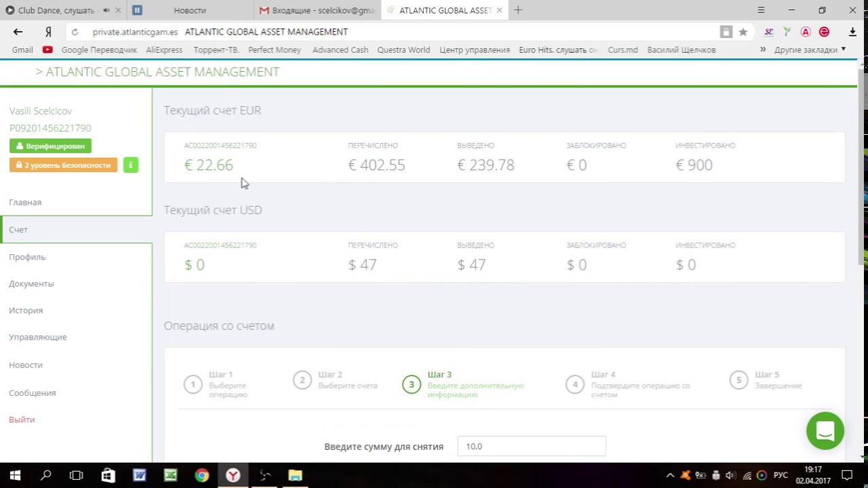Open the Windows Start menu
This screenshot has width=868, height=488.
tap(15, 475)
